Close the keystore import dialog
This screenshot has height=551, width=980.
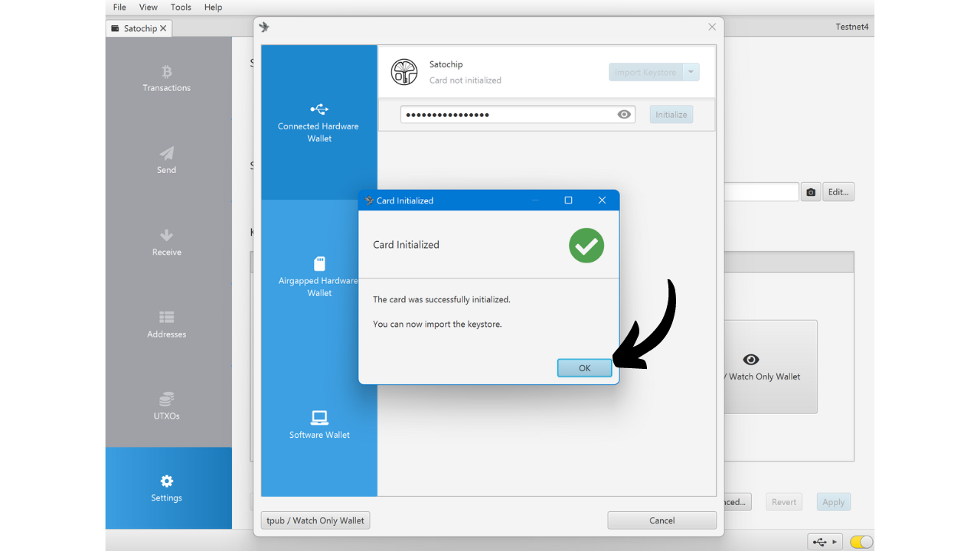(x=712, y=27)
